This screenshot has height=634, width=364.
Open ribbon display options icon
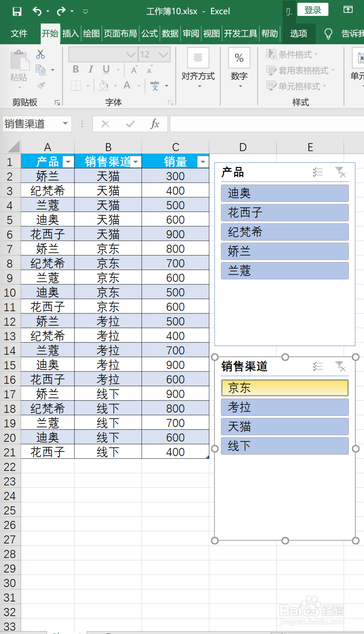tap(348, 10)
